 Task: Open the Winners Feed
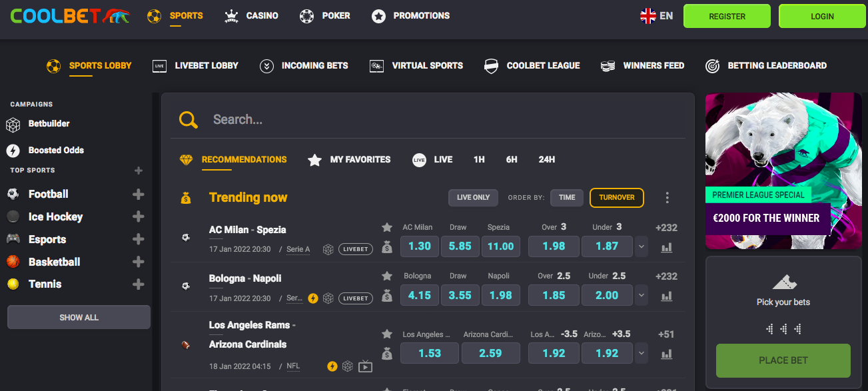coord(642,65)
